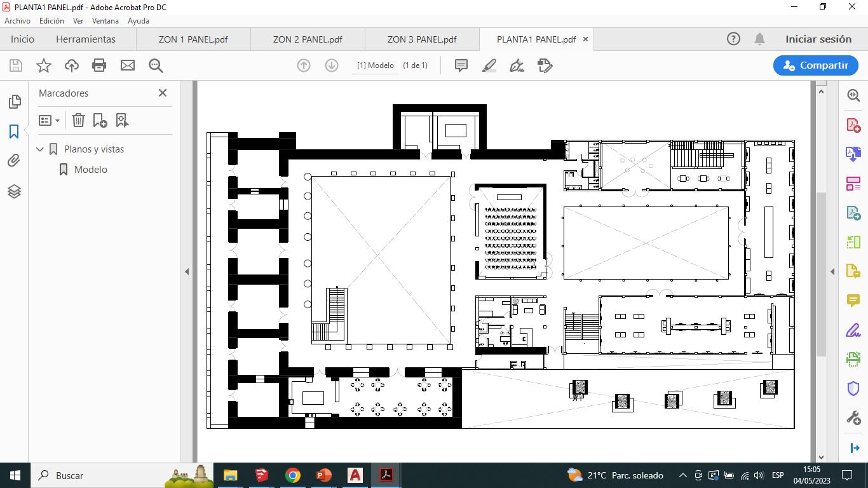Open the stamp tool in the toolbar
The width and height of the screenshot is (868, 488).
click(x=545, y=65)
